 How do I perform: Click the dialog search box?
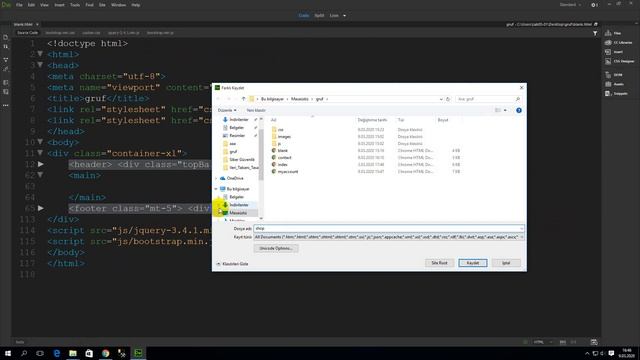(488, 99)
